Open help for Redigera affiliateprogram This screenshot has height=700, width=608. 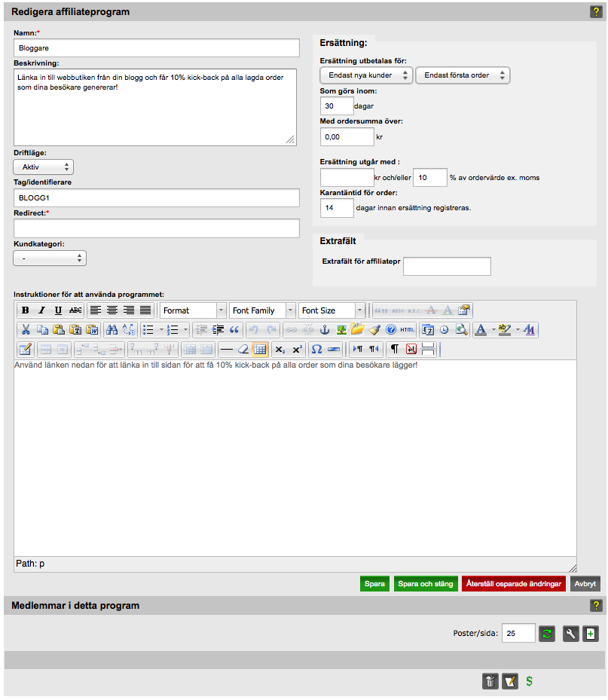click(596, 11)
